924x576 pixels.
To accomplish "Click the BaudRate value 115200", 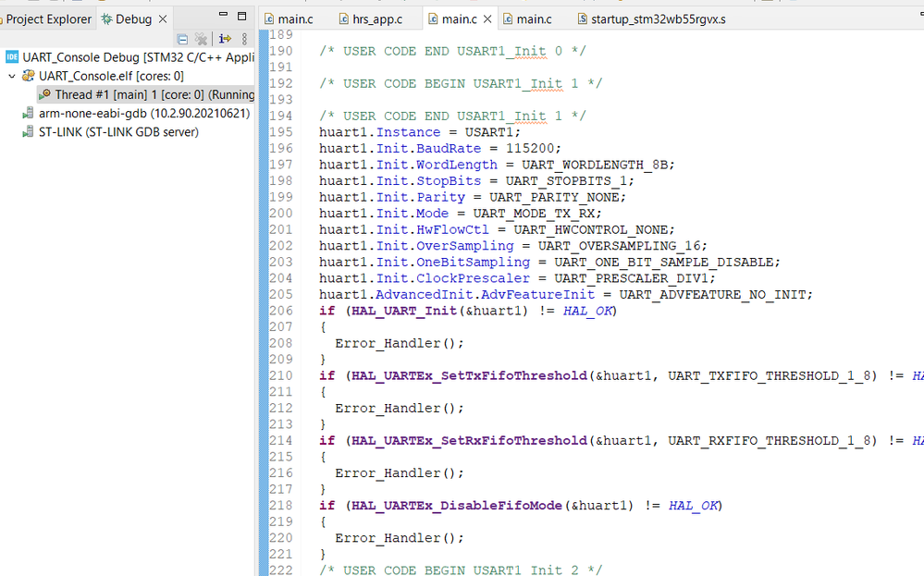I will (529, 149).
